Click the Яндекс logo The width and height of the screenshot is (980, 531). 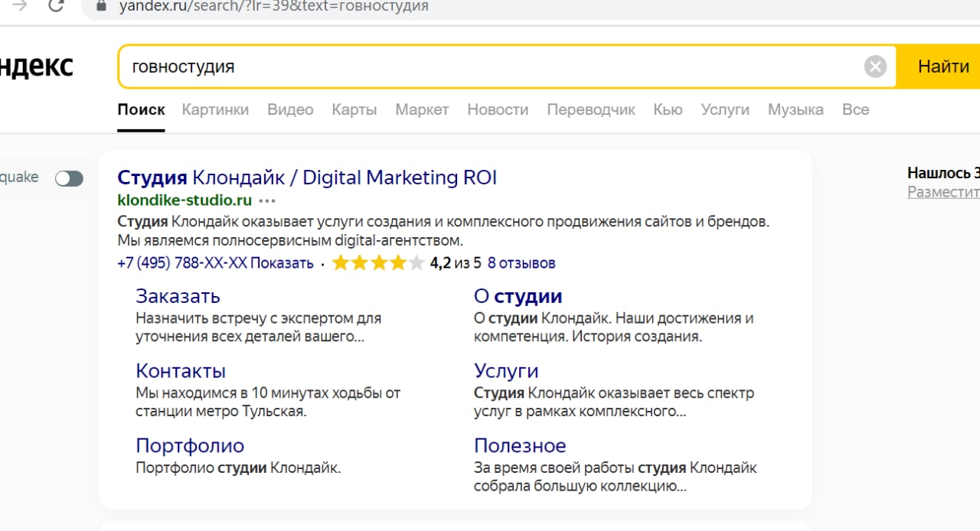click(x=37, y=67)
